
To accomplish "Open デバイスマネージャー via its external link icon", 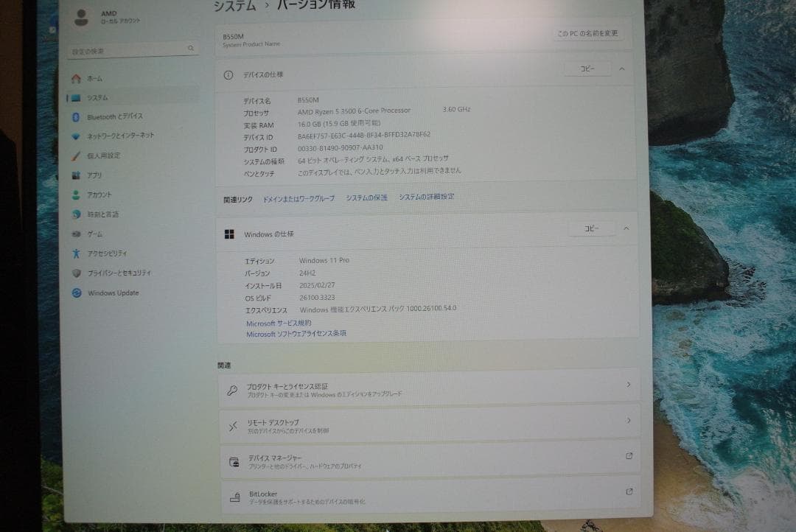I will pyautogui.click(x=629, y=456).
